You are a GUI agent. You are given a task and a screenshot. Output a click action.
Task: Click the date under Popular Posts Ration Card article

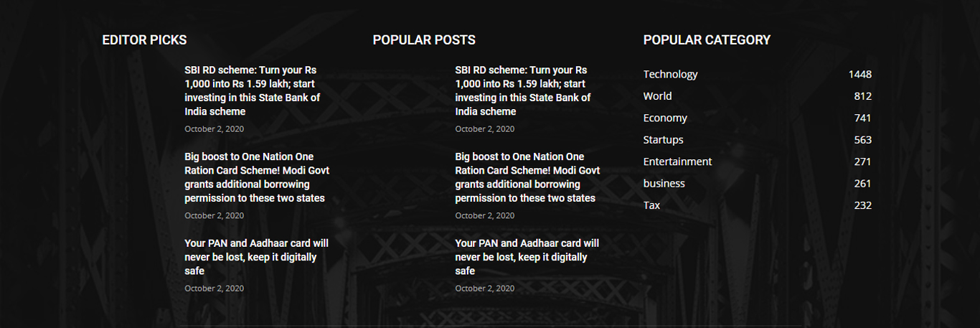484,215
